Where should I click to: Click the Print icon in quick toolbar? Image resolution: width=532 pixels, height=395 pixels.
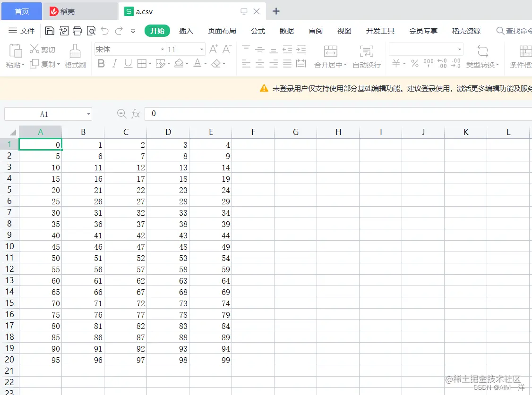77,31
